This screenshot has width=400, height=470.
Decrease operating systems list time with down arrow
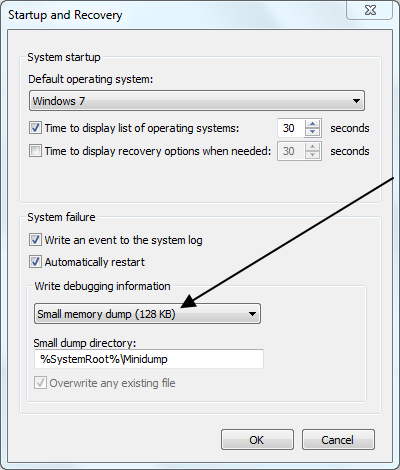point(312,132)
